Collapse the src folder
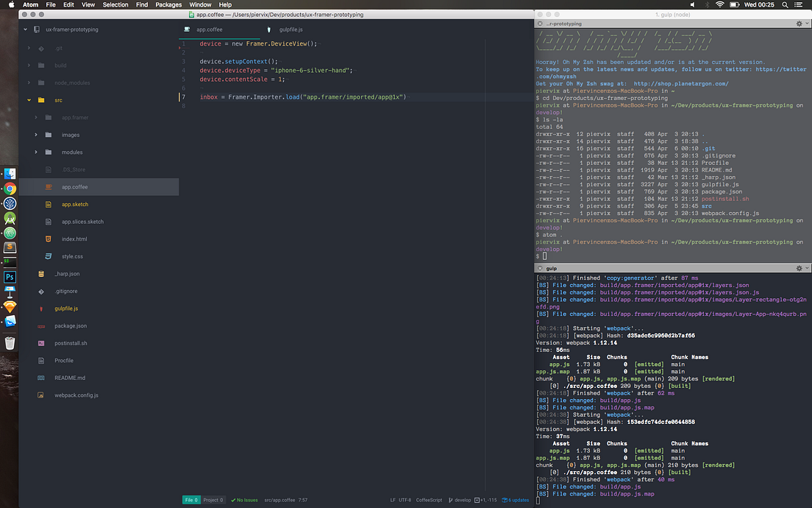The image size is (812, 508). tap(29, 99)
